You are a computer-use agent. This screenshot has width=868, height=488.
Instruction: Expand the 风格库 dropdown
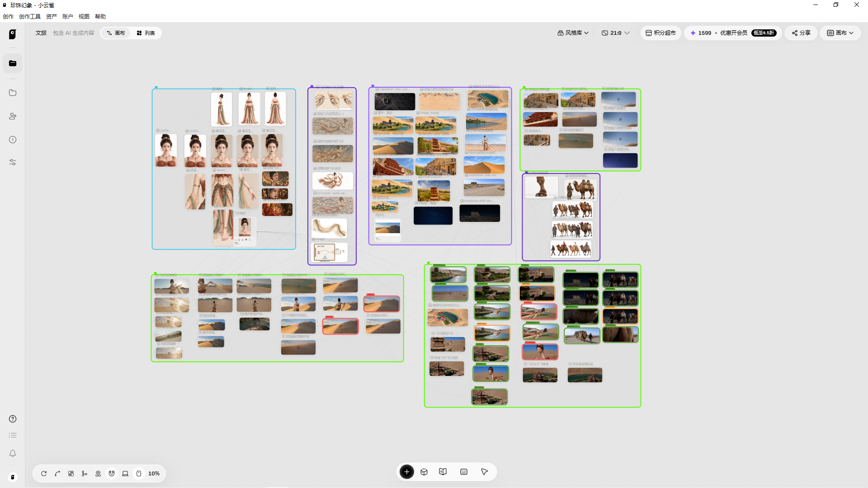[x=573, y=33]
